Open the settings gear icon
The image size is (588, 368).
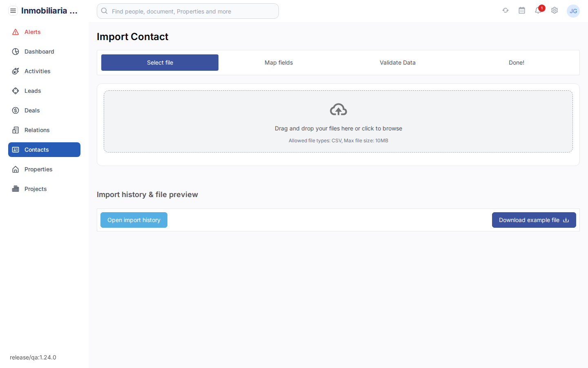(554, 10)
